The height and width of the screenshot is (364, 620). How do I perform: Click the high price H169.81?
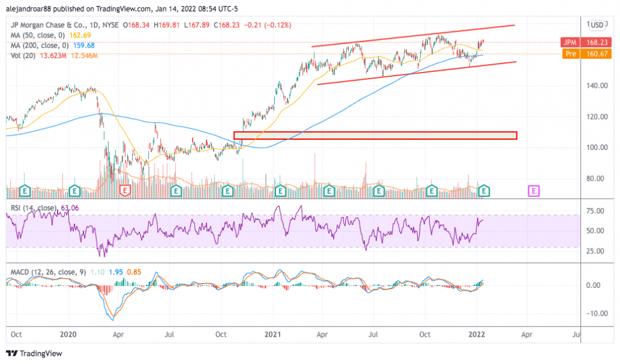coord(167,25)
